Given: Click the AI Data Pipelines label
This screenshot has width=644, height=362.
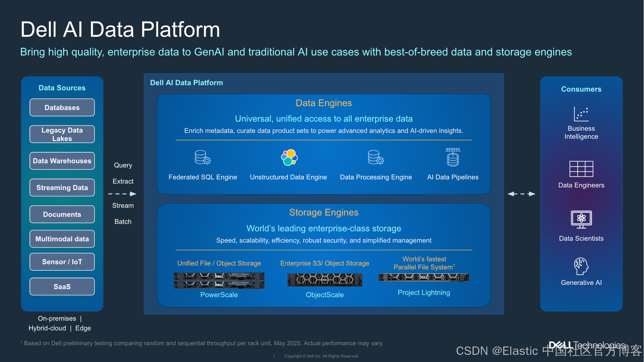Looking at the screenshot, I should point(453,177).
